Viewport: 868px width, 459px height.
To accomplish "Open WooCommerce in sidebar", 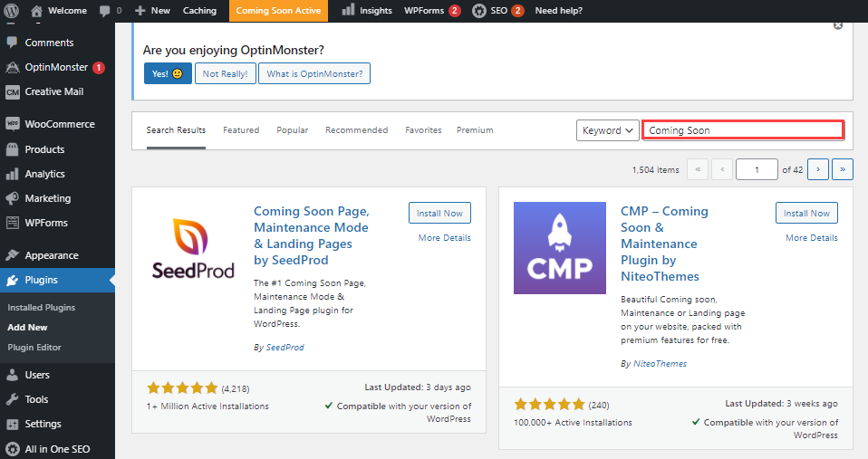I will (x=58, y=124).
